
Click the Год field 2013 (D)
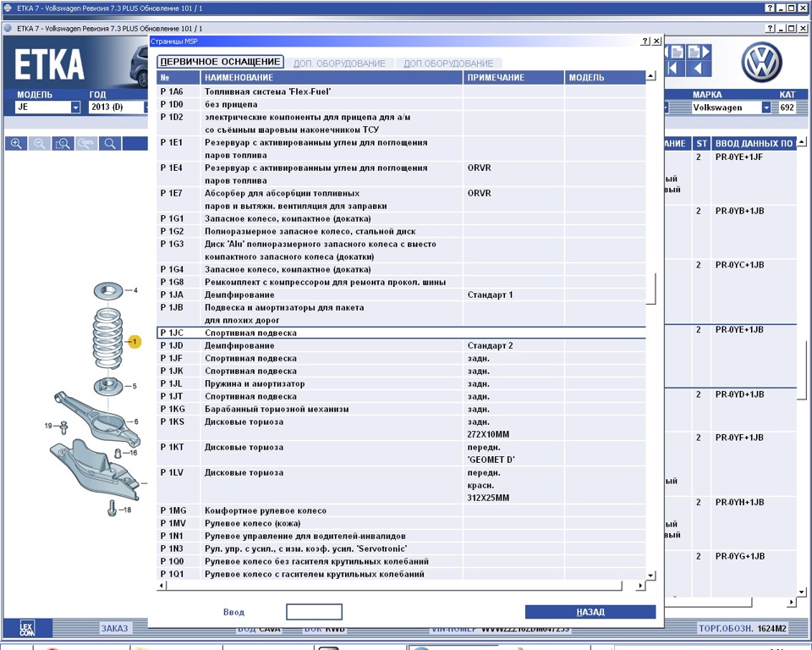[115, 107]
